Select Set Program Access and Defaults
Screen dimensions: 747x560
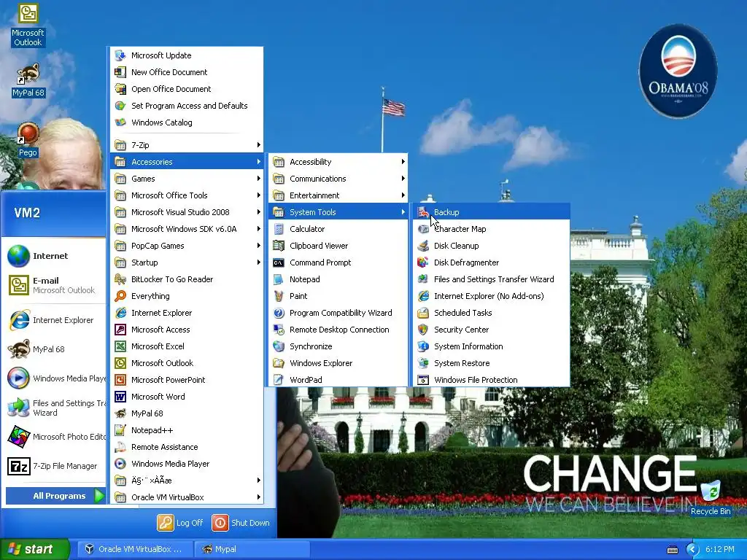187,106
